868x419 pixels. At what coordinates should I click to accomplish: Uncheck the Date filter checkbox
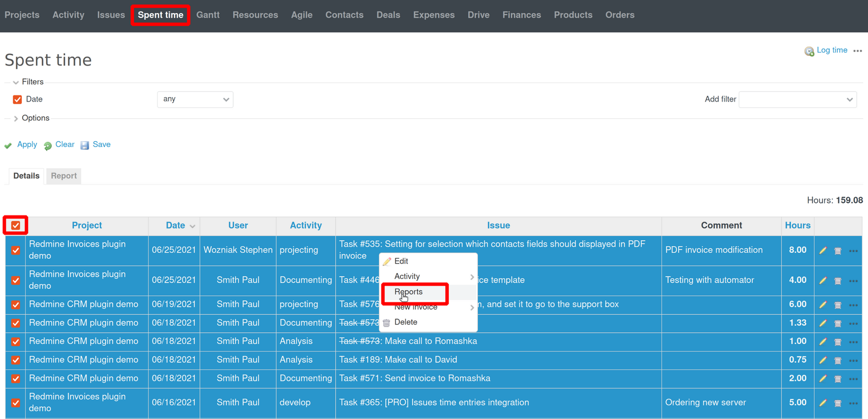[x=17, y=99]
